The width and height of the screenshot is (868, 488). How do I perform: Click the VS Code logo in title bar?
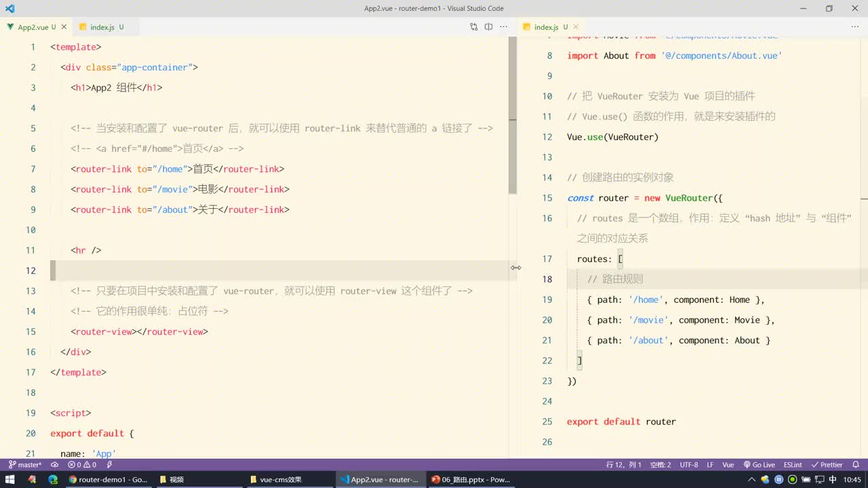pyautogui.click(x=9, y=8)
